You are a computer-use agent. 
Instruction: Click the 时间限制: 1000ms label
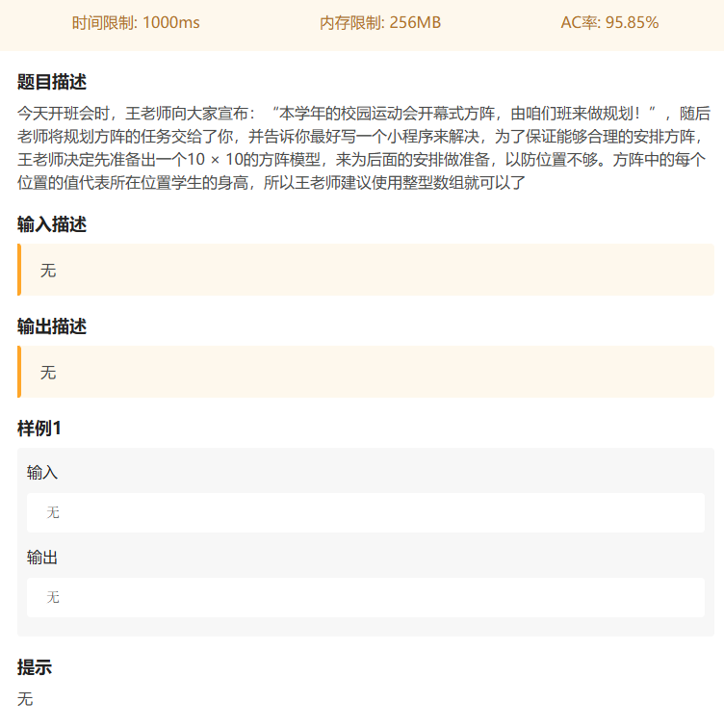coord(136,23)
